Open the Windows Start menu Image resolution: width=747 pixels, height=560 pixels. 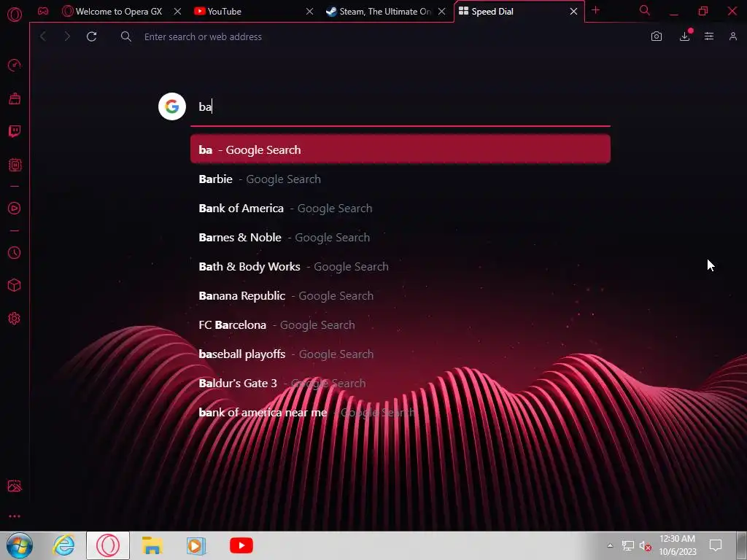point(20,545)
